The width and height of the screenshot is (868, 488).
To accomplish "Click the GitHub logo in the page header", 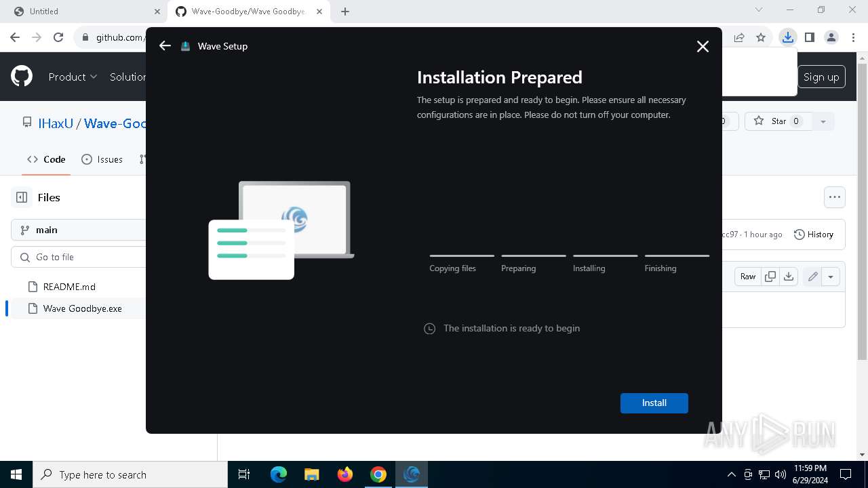I will click(22, 77).
